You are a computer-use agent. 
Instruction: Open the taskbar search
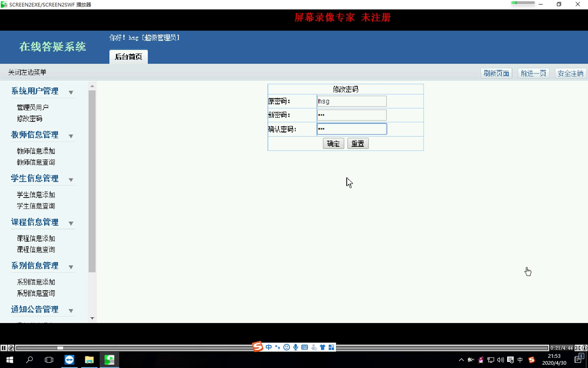[29, 360]
